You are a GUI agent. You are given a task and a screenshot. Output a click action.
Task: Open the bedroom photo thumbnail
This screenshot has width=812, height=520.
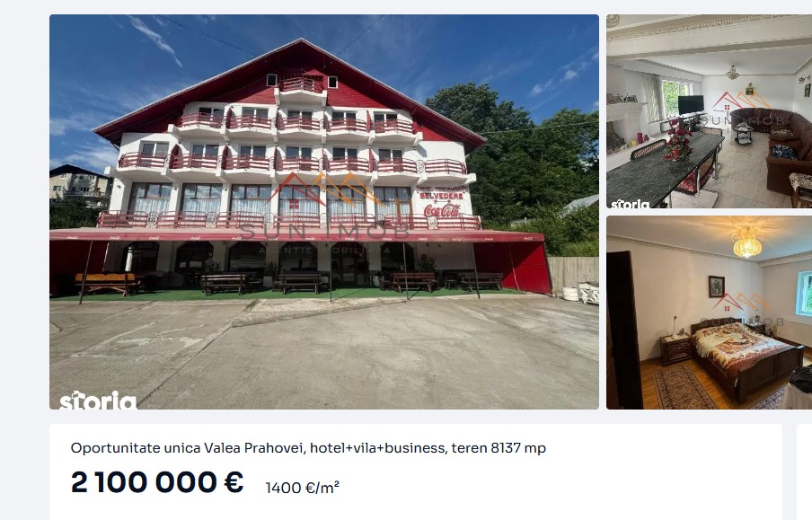tap(709, 313)
